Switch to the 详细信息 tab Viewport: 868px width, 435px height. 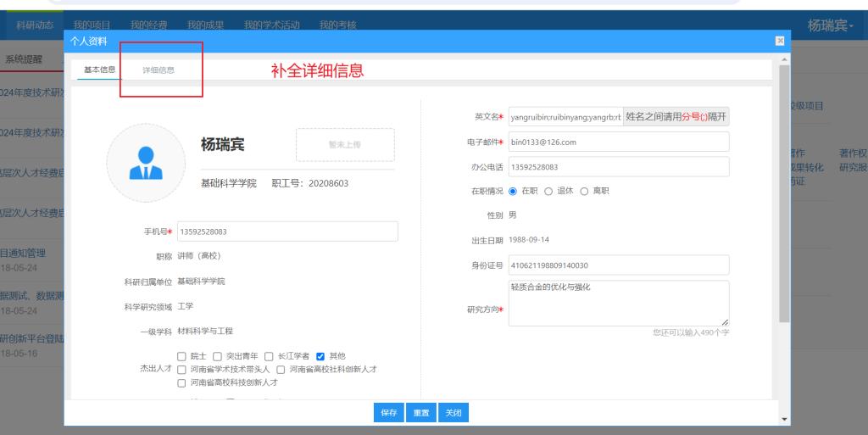point(159,70)
